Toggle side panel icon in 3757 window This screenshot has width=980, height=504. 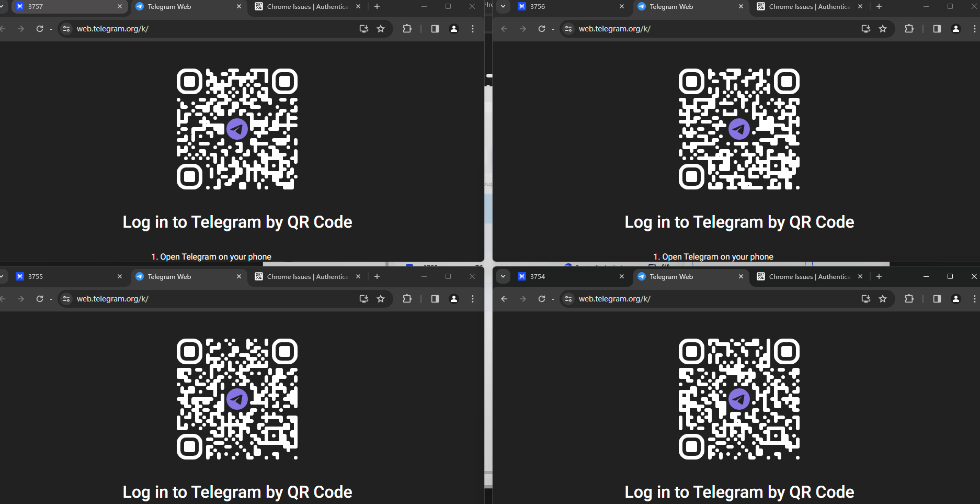435,29
